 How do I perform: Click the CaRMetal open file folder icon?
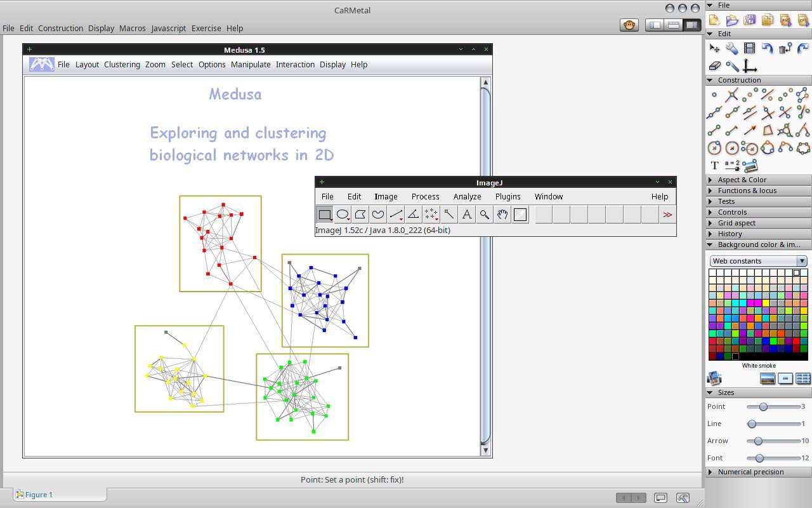(x=732, y=20)
